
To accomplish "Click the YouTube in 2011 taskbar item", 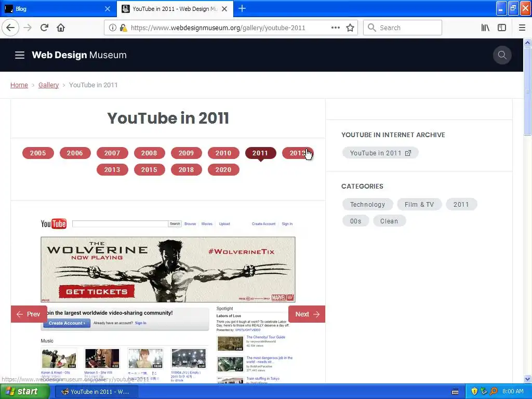I will click(x=96, y=392).
